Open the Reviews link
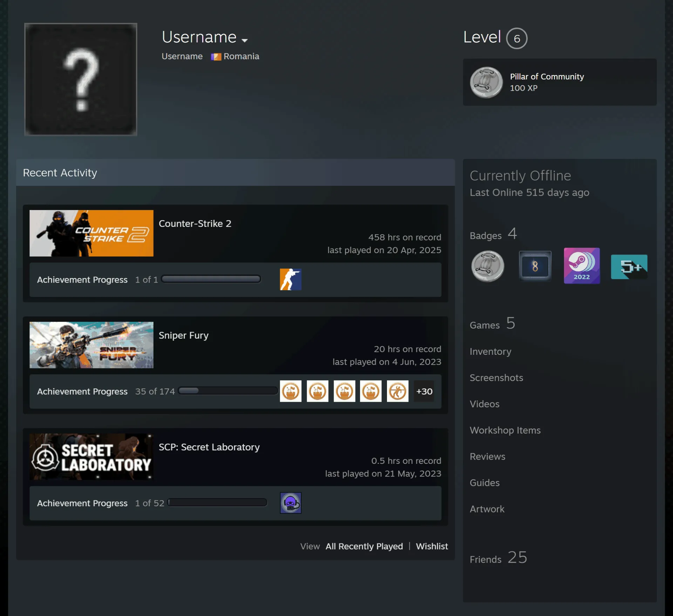The image size is (673, 616). tap(488, 456)
